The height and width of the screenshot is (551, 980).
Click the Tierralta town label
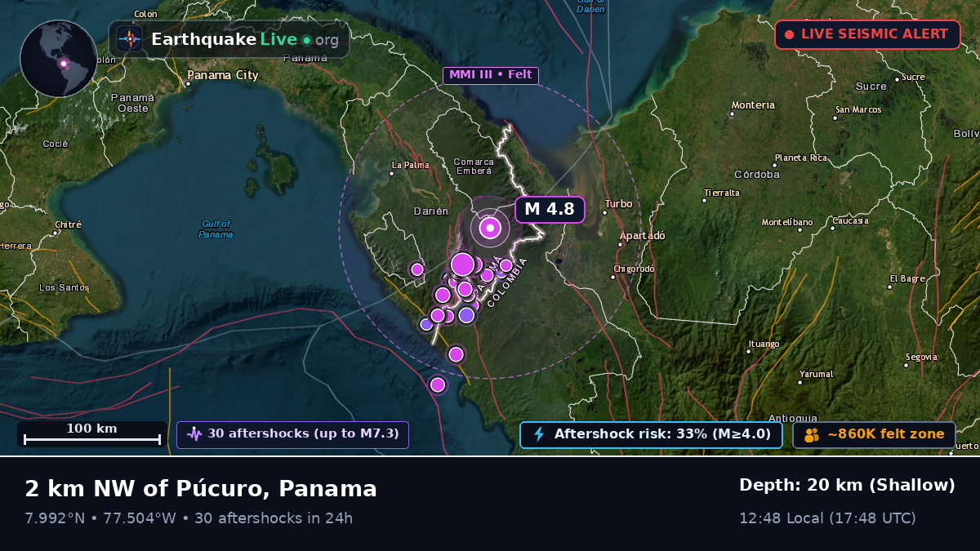722,193
